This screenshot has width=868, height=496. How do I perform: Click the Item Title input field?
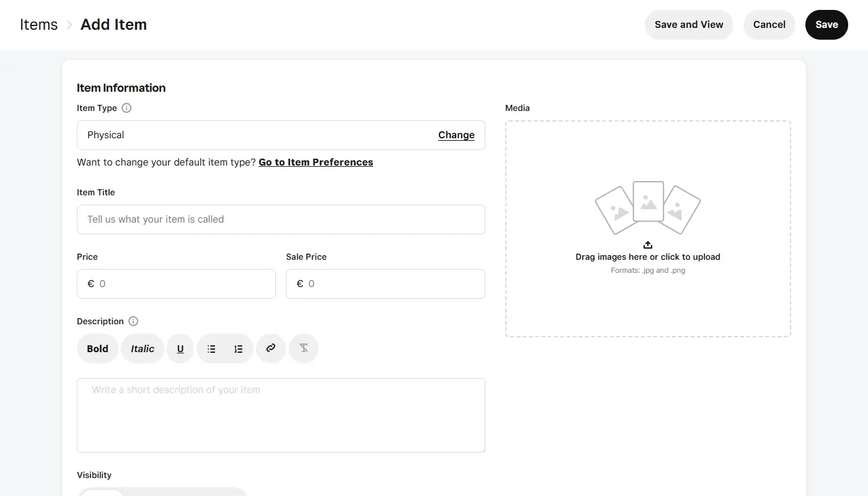pyautogui.click(x=281, y=219)
